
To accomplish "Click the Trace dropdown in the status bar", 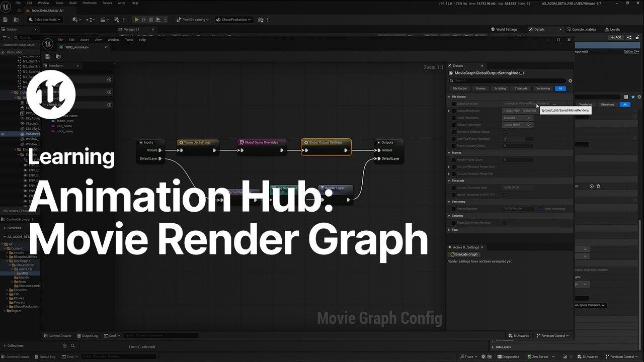I will click(x=468, y=357).
